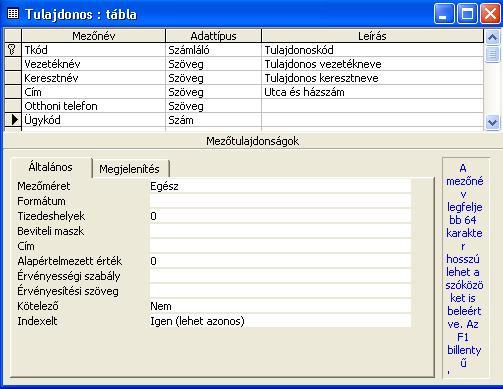The height and width of the screenshot is (389, 503).
Task: Select the row selector of Otthoni telefon
Action: tap(13, 106)
